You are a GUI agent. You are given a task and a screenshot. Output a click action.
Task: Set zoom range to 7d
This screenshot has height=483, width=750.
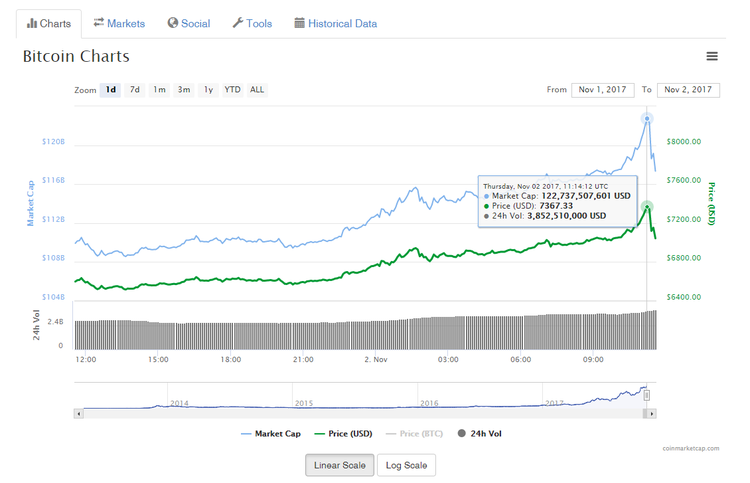click(135, 90)
